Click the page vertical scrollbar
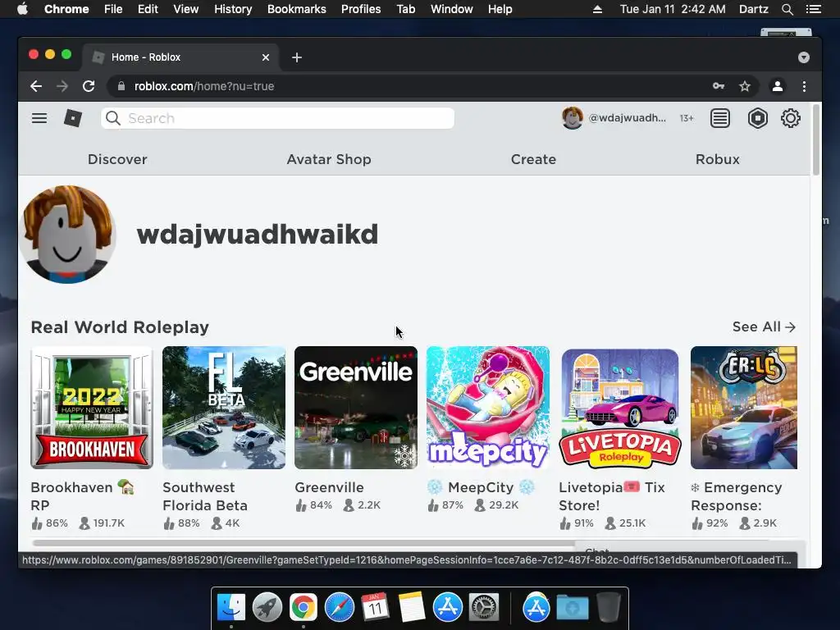The width and height of the screenshot is (840, 630). point(816,140)
